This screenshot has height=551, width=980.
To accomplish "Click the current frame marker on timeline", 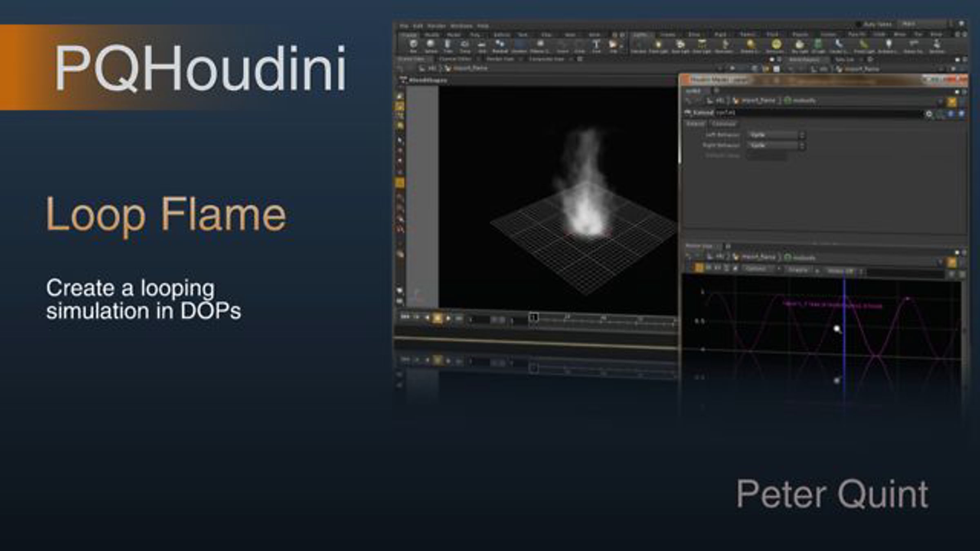I will pyautogui.click(x=533, y=317).
